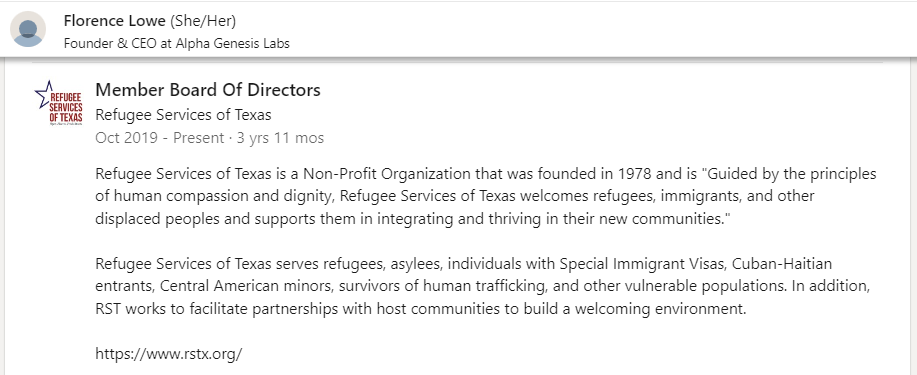Open the Refugee Services of Texas logo
The image size is (917, 375).
click(58, 102)
